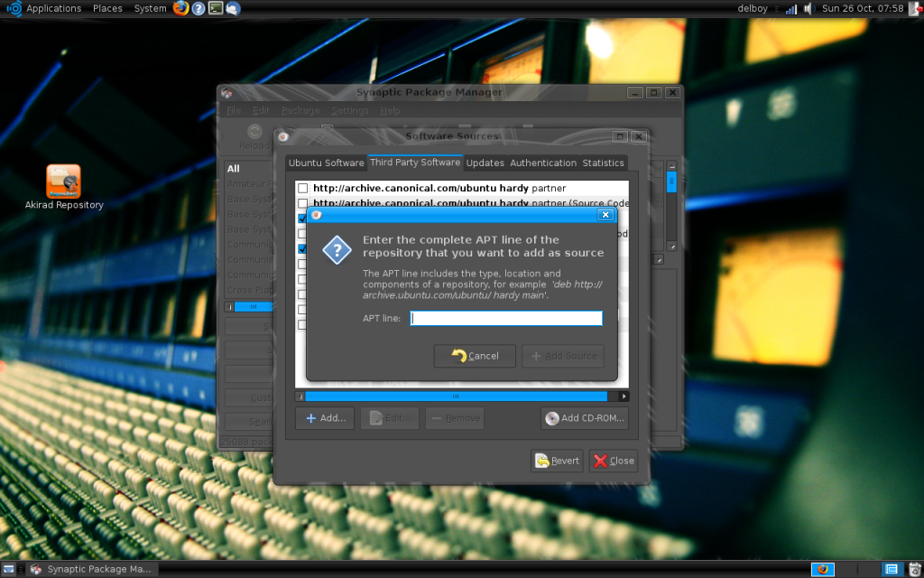Open the System menu
This screenshot has height=578, width=924.
pyautogui.click(x=151, y=8)
